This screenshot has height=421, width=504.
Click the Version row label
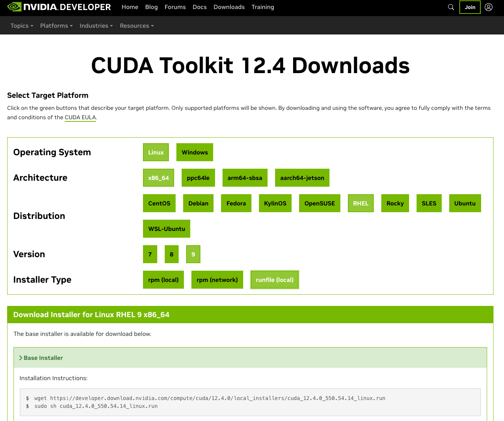29,254
